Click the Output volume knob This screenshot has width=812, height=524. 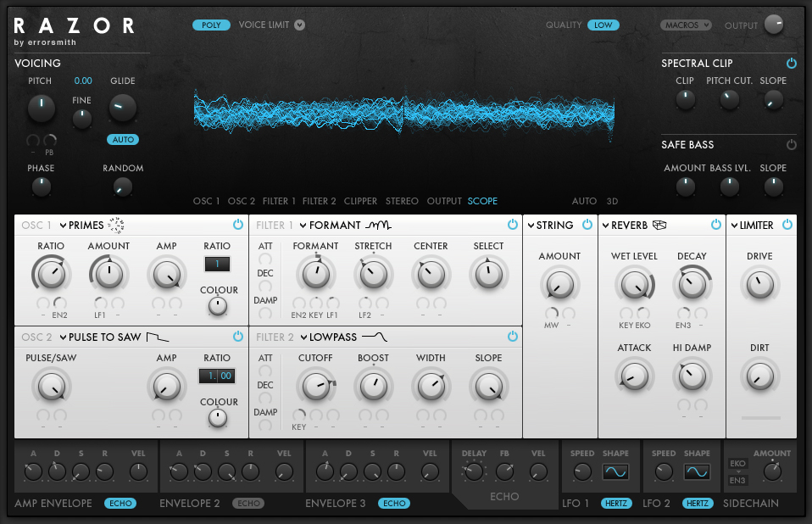click(x=774, y=24)
